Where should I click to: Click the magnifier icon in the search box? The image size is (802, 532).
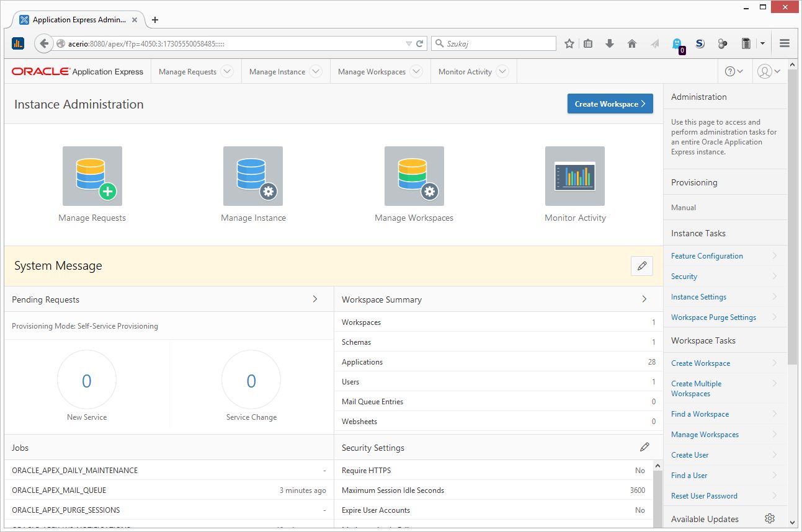click(440, 43)
